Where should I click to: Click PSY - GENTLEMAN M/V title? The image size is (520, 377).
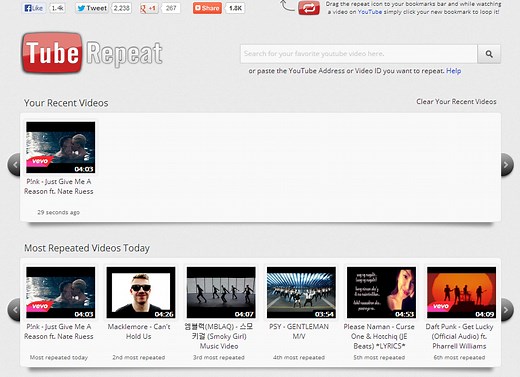click(299, 331)
